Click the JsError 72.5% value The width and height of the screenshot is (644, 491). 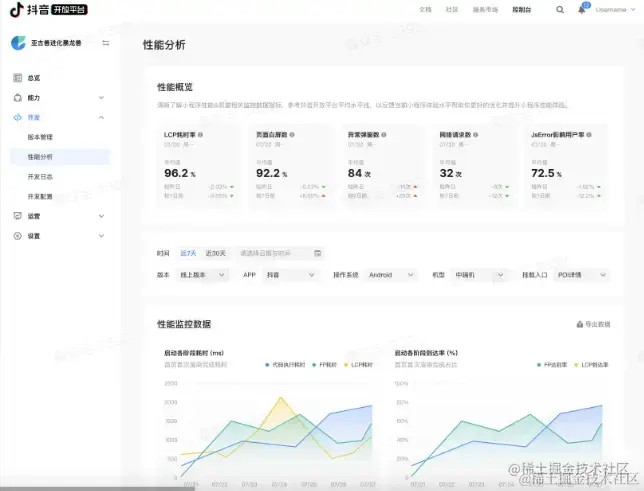coord(547,173)
